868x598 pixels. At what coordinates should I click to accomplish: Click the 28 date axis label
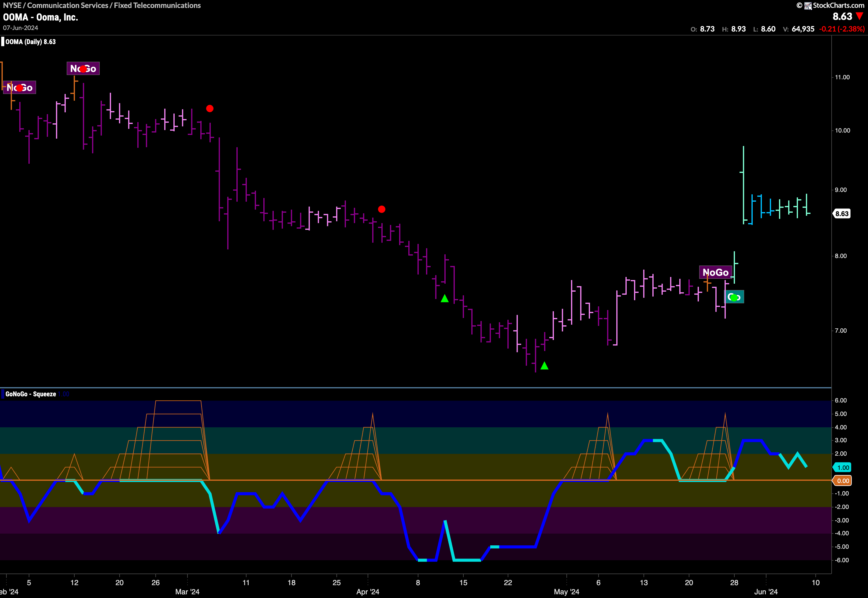click(734, 583)
